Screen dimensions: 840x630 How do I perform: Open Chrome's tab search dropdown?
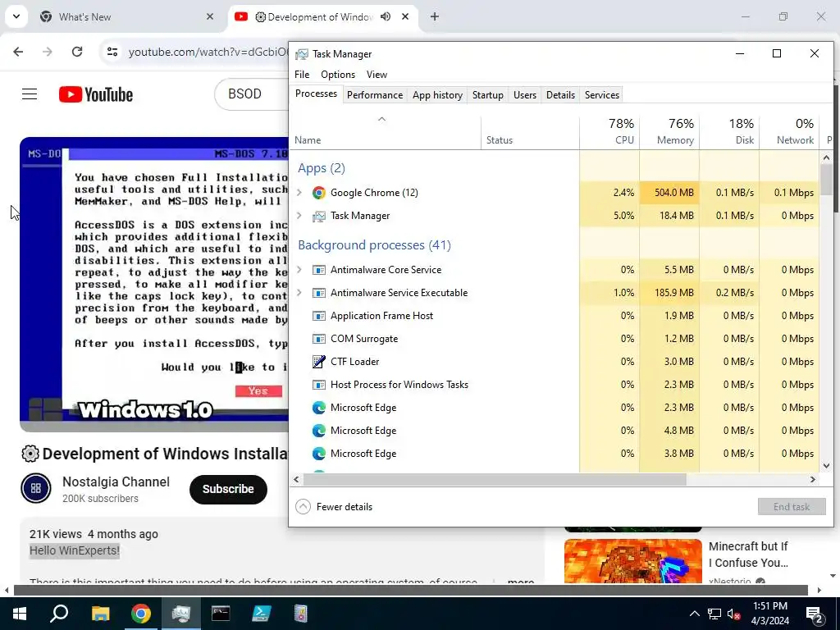[x=16, y=16]
